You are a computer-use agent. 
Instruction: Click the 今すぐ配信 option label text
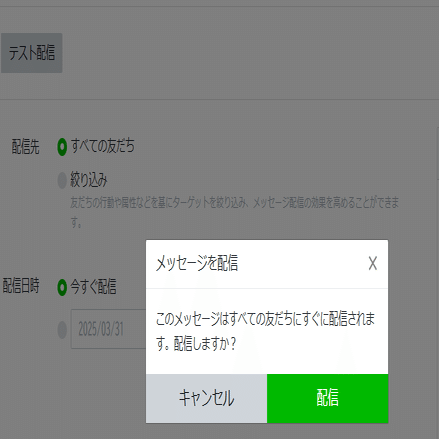click(x=93, y=287)
